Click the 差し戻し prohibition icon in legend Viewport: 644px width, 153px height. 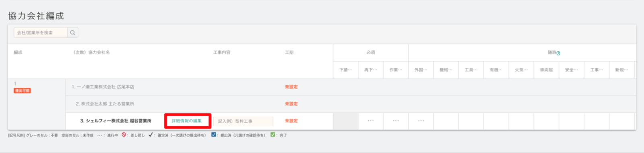[124, 135]
